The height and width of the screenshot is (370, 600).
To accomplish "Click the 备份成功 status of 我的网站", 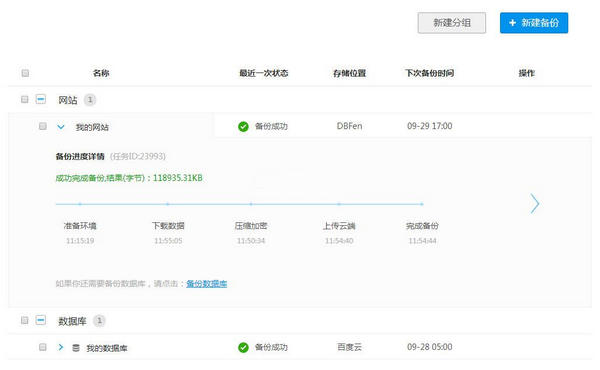I will tap(271, 126).
